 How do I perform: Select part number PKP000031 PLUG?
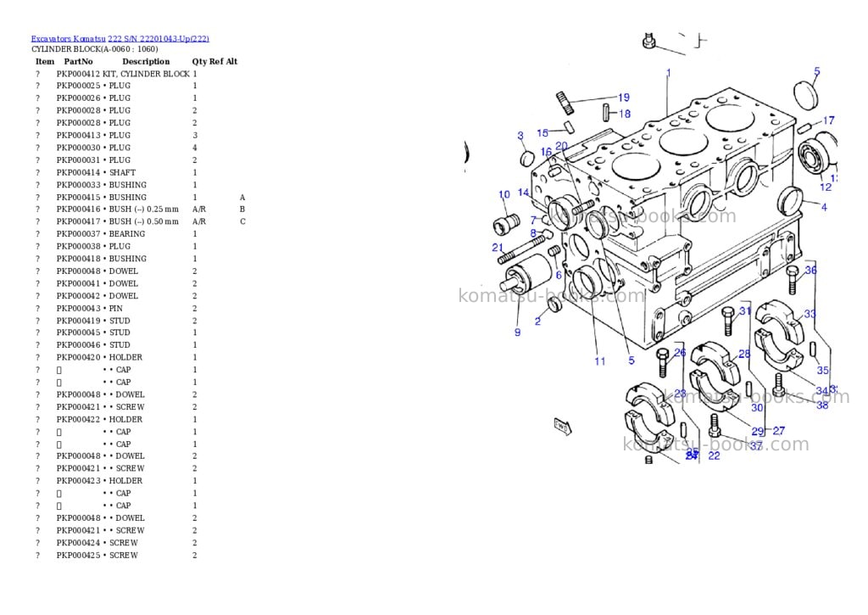tap(93, 160)
